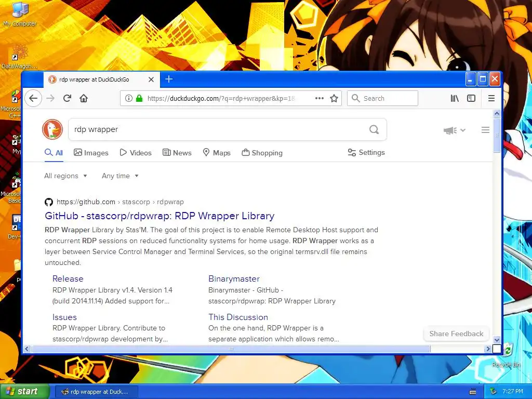Click the taskbar clock showing 7:27 PM

(x=512, y=392)
